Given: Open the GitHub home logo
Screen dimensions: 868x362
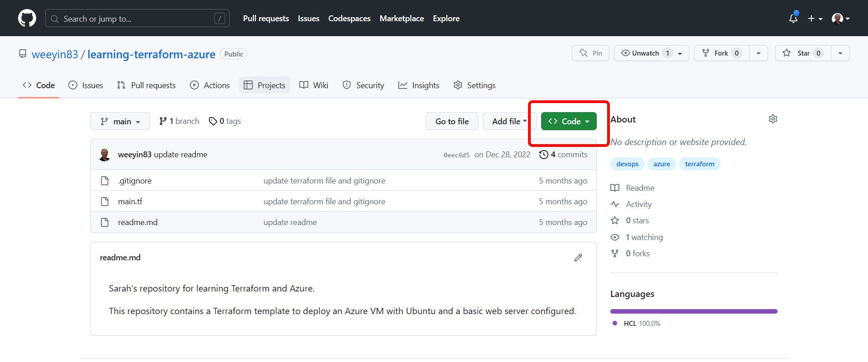Looking at the screenshot, I should click(27, 19).
